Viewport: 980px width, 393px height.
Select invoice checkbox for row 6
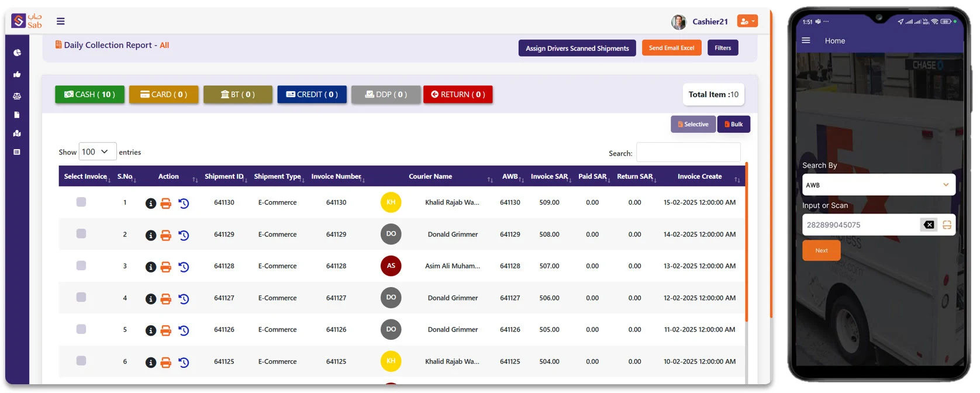[x=81, y=361]
